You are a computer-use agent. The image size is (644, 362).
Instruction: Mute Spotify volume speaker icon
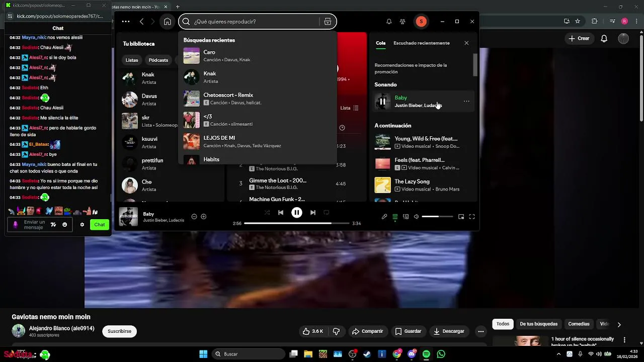[416, 217]
